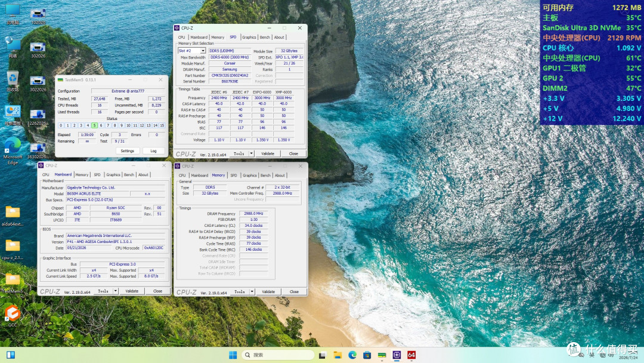
Task: Open the 32262026 desktop screenshot file
Action: 38,117
